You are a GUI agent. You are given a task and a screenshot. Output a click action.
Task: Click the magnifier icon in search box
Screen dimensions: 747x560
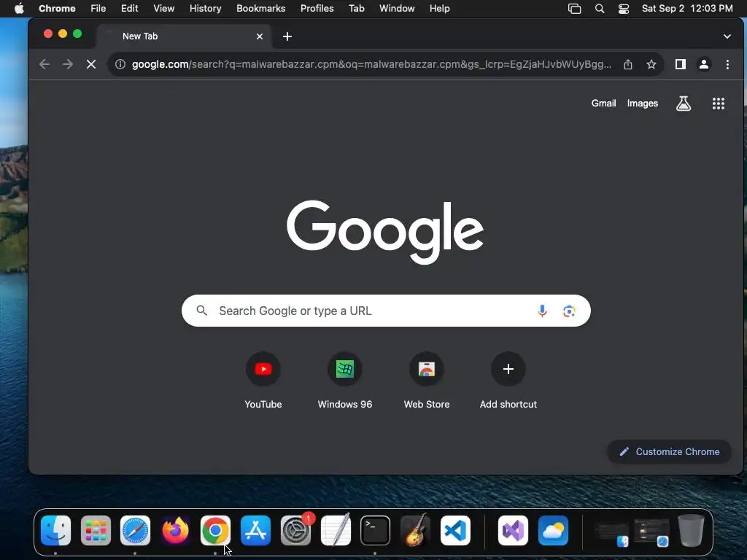pyautogui.click(x=202, y=311)
